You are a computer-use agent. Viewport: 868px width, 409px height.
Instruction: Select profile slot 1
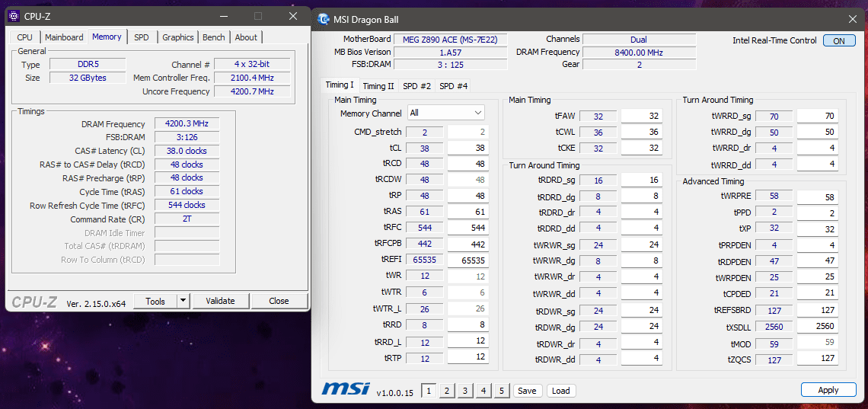(x=429, y=391)
